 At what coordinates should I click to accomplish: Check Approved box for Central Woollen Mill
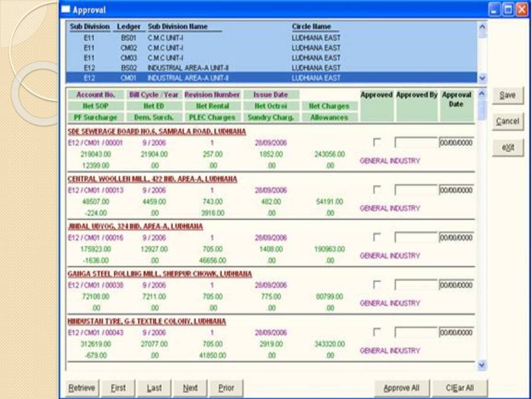pos(377,190)
